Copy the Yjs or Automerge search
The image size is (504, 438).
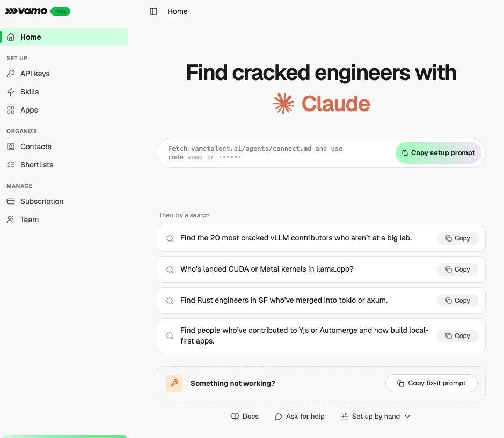[458, 336]
